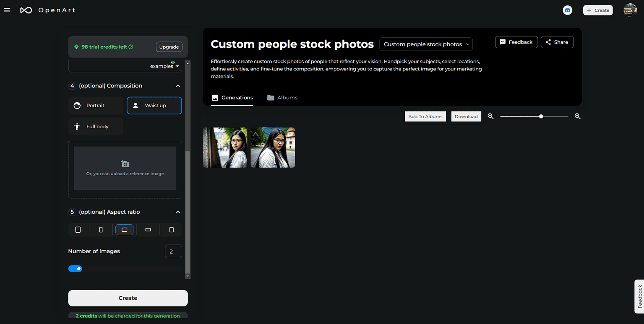The image size is (644, 324).
Task: Select the Generations tab
Action: click(x=232, y=98)
